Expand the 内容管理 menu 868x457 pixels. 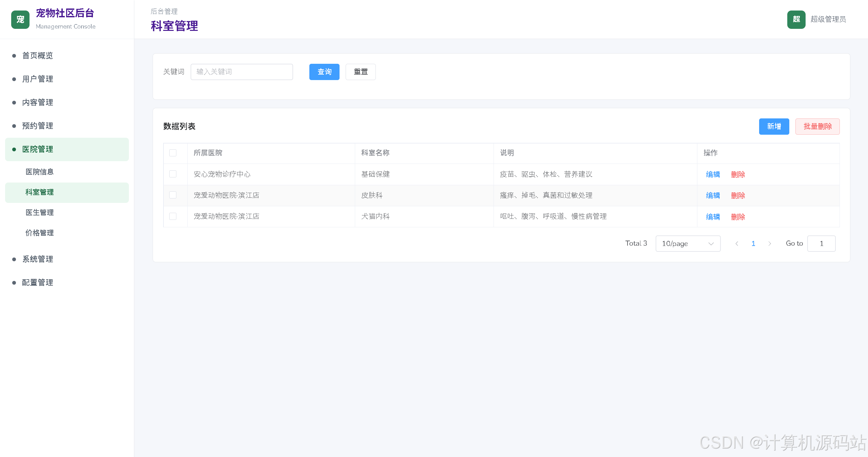67,102
